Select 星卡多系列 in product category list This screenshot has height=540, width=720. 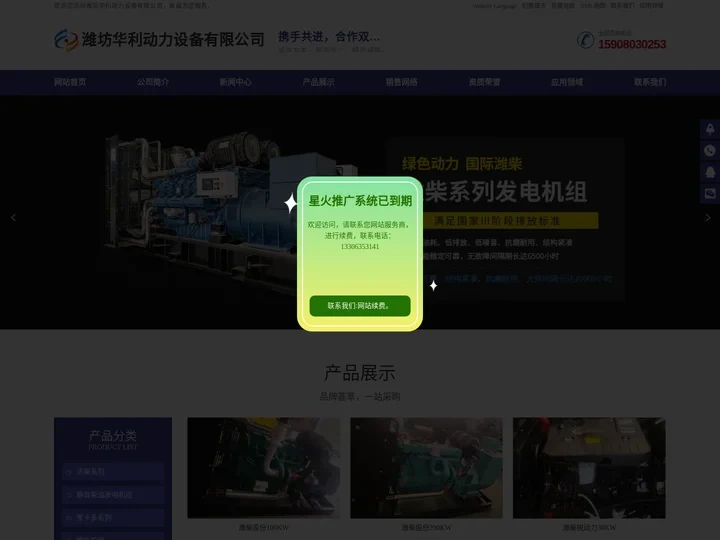(113, 518)
